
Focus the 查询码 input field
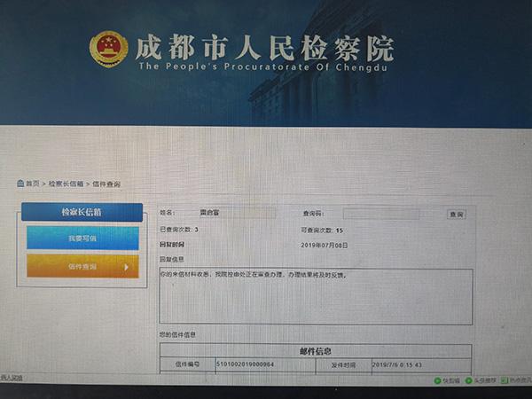[381, 214]
